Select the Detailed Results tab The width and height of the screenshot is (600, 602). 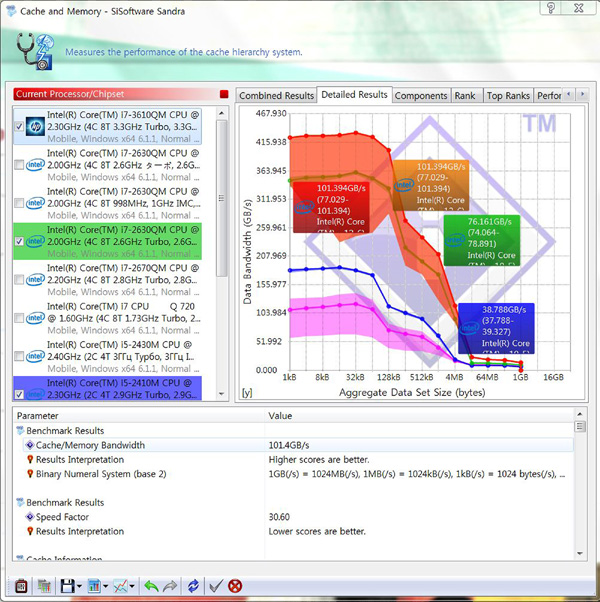pos(354,94)
